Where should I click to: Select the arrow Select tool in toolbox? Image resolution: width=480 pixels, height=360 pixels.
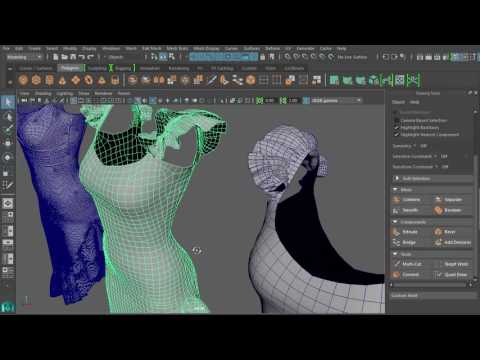point(8,102)
